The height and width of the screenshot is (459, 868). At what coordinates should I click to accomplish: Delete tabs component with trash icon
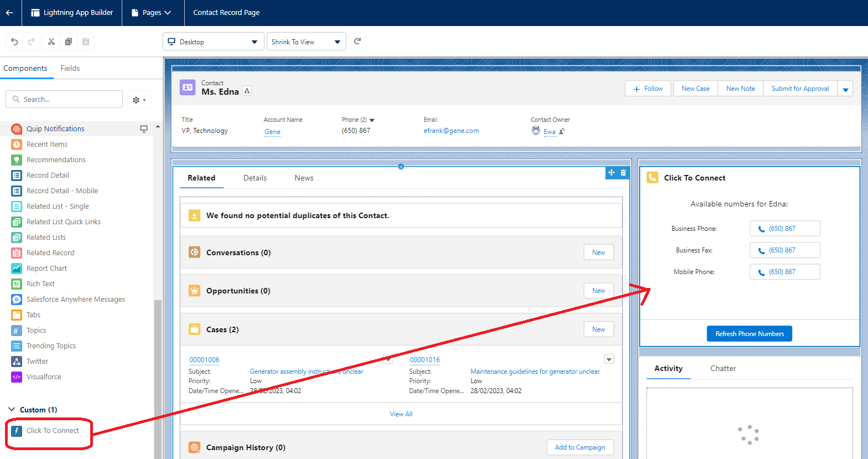(x=623, y=173)
